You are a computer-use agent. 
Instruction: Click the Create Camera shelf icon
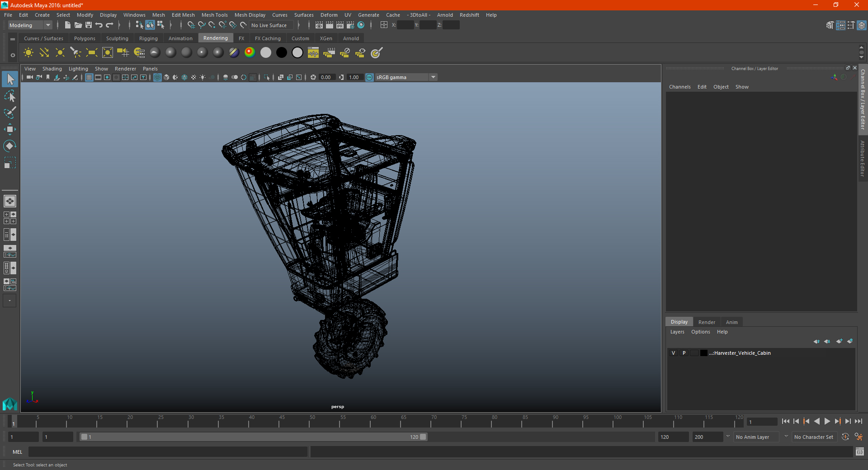[x=123, y=53]
